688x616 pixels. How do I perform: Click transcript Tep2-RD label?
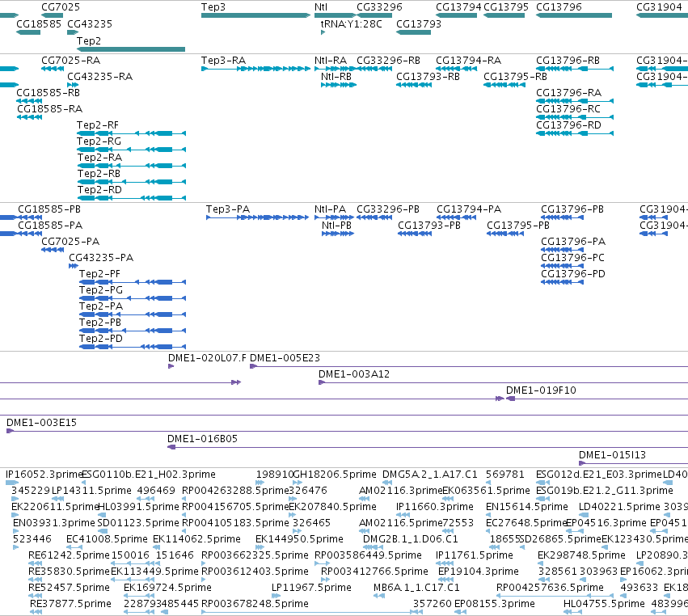click(x=99, y=190)
